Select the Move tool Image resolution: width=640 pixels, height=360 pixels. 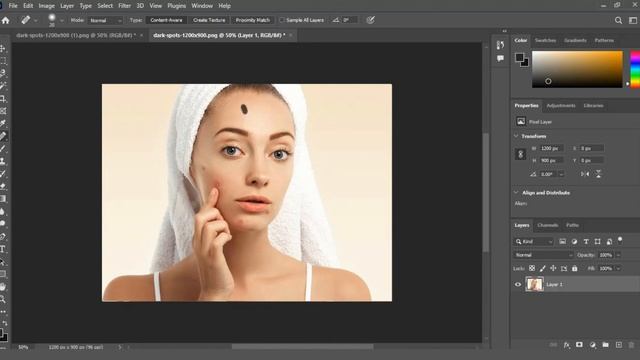[3, 49]
